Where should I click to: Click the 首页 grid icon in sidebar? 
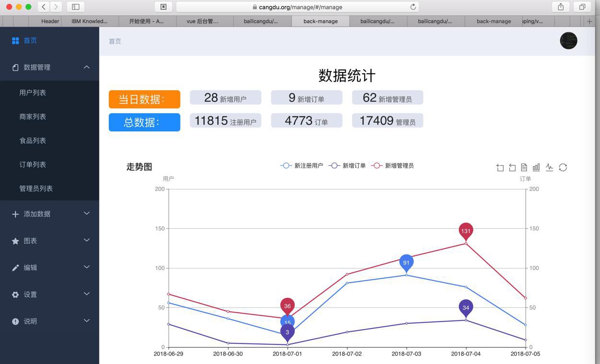pyautogui.click(x=15, y=41)
